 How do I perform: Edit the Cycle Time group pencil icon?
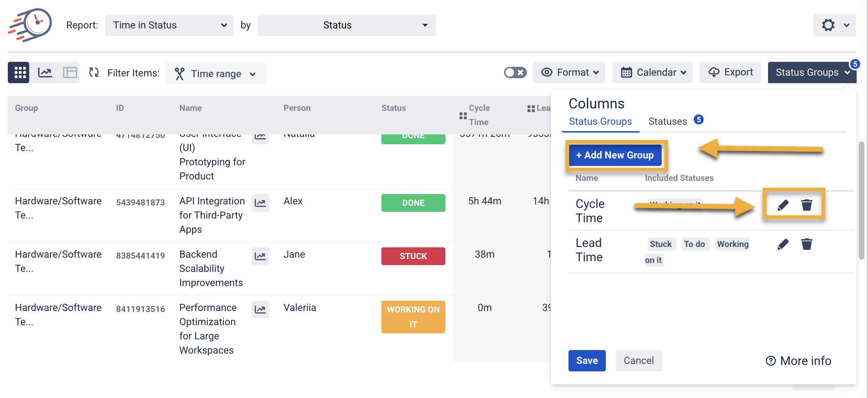coord(783,205)
